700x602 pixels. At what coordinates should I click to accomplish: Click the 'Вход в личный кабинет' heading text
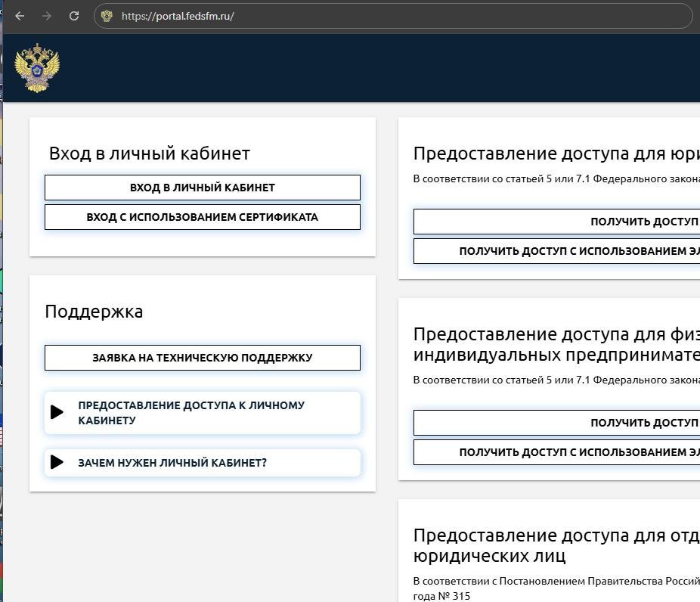click(150, 154)
